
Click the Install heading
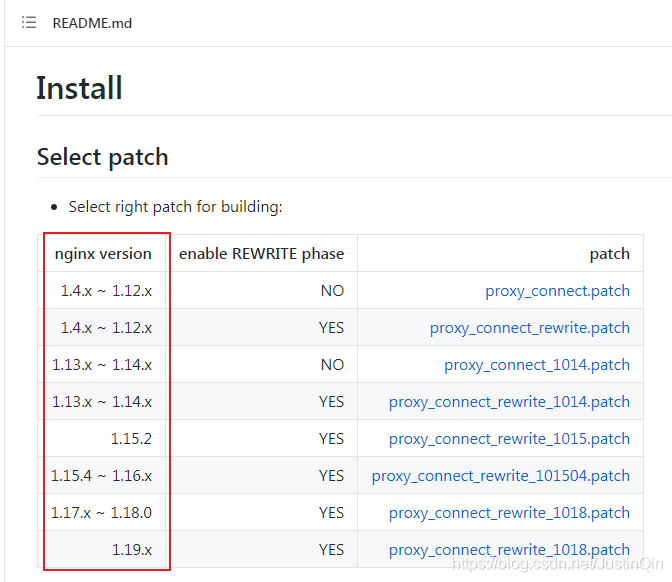tap(79, 88)
